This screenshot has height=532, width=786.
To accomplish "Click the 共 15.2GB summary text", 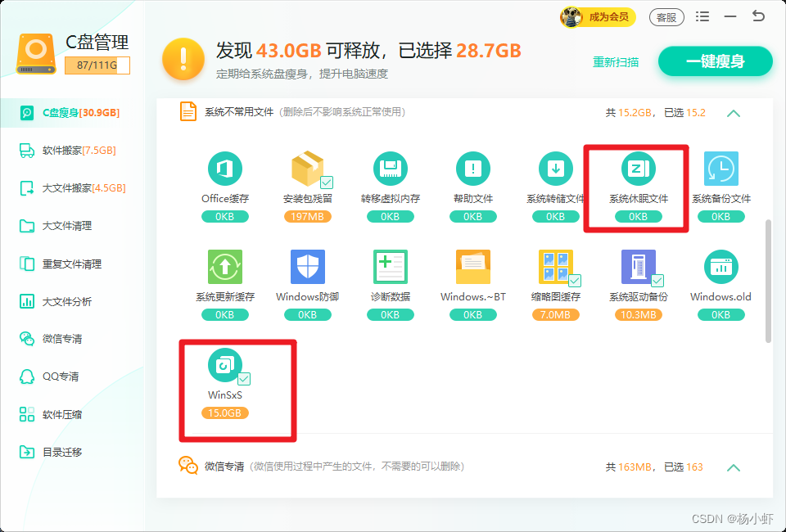I will click(x=629, y=113).
